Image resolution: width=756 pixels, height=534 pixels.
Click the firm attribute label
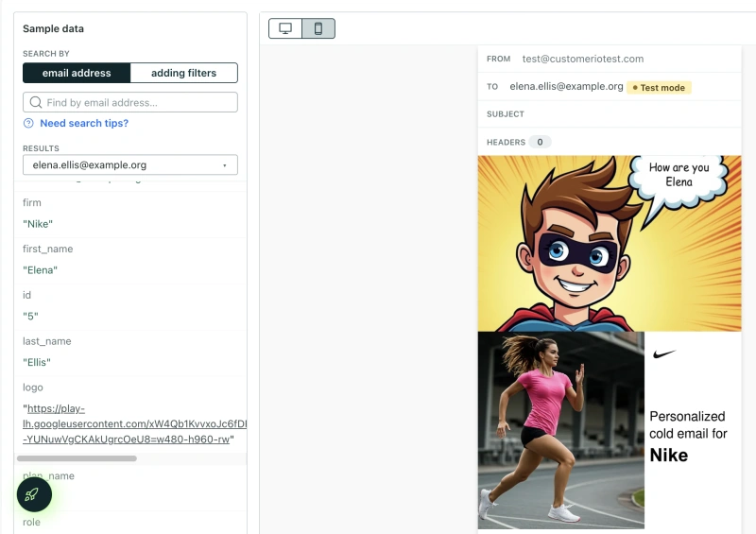pos(32,202)
